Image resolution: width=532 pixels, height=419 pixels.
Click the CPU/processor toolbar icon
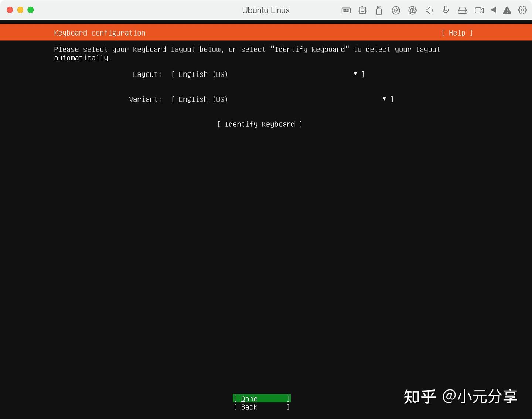pyautogui.click(x=362, y=10)
